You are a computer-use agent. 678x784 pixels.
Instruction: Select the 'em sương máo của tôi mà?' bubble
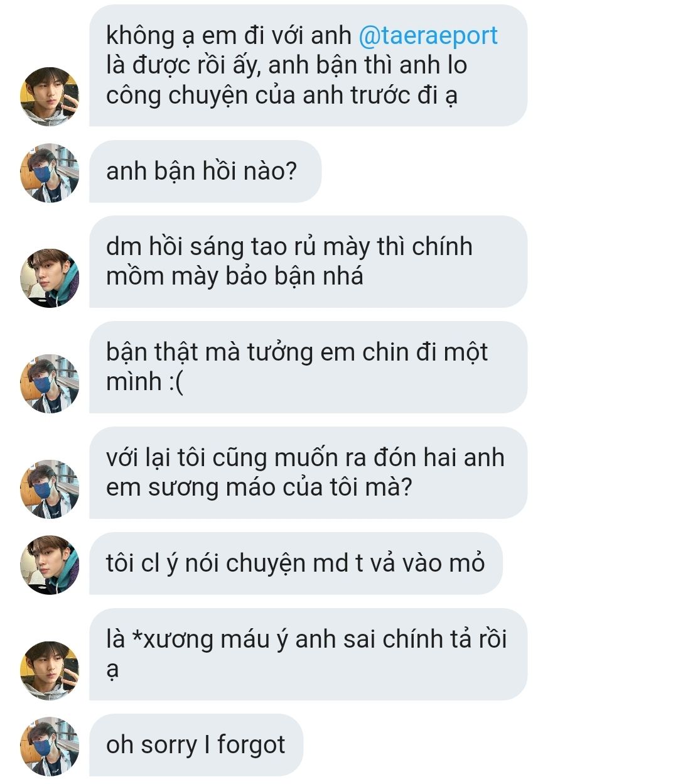[308, 472]
